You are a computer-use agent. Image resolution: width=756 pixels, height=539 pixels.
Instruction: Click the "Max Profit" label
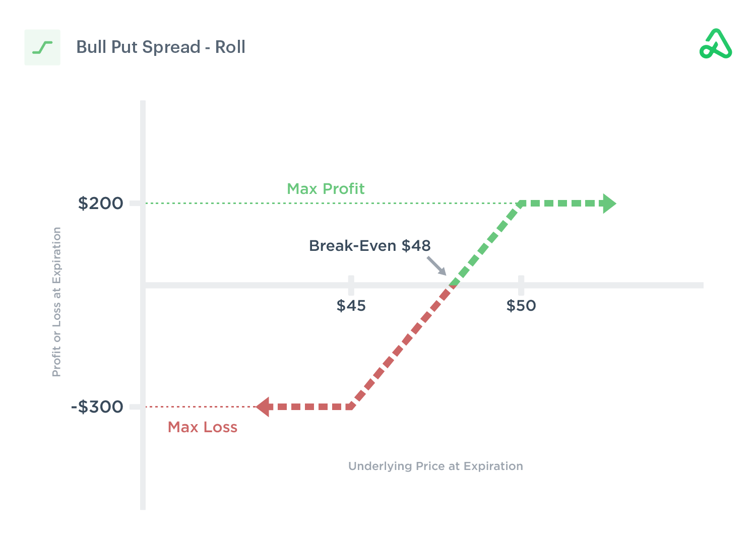(326, 189)
